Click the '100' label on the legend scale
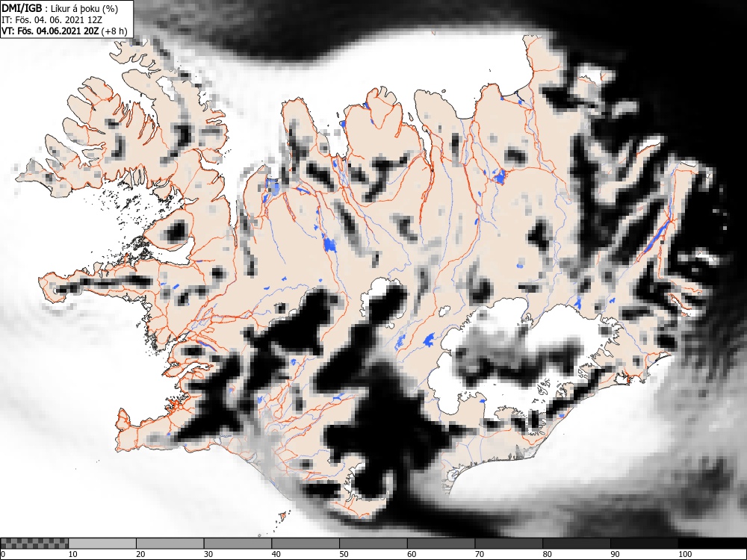This screenshot has width=747, height=560. (684, 554)
